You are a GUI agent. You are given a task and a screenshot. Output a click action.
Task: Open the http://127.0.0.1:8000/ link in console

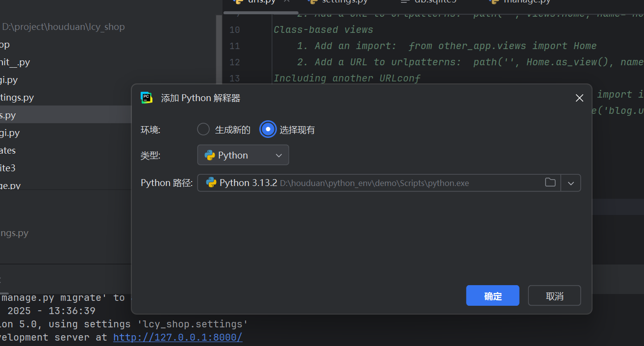pos(178,337)
